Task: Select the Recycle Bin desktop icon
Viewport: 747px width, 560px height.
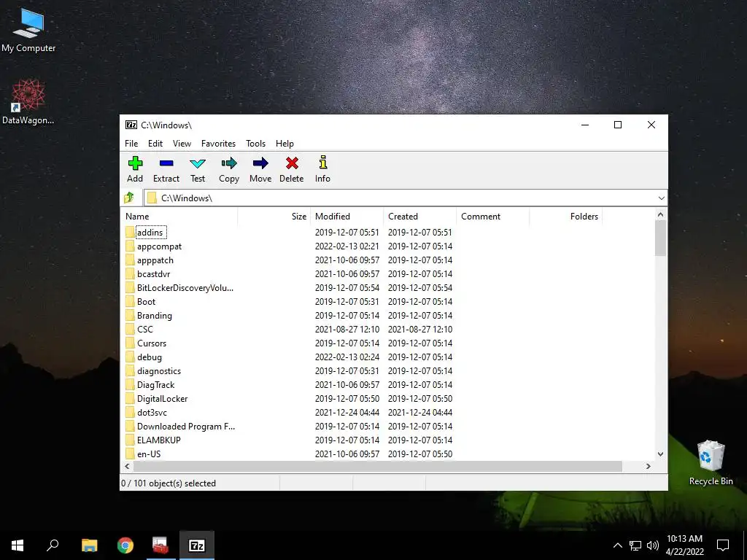Action: 711,463
